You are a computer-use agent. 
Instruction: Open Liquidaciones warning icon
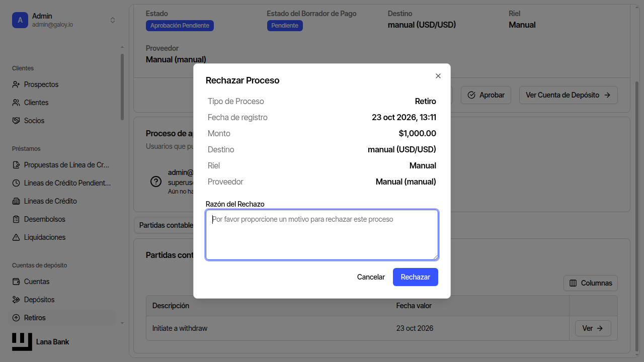coord(16,237)
